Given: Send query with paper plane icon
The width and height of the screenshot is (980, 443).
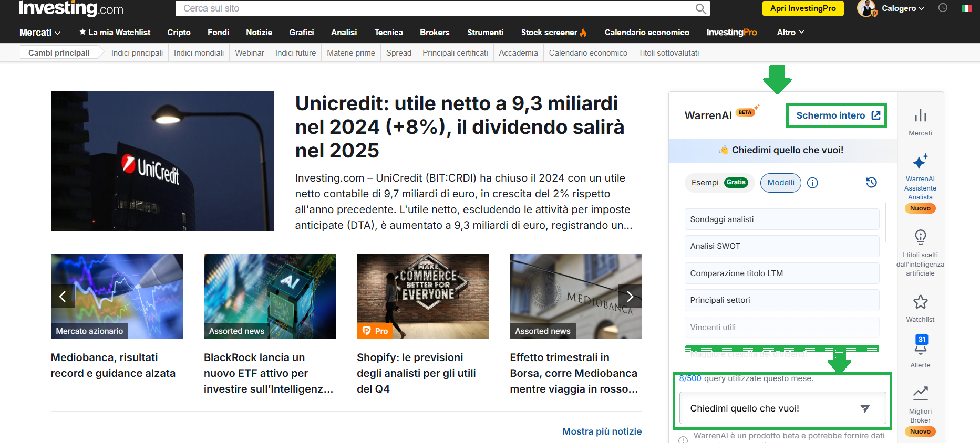Looking at the screenshot, I should coord(865,408).
